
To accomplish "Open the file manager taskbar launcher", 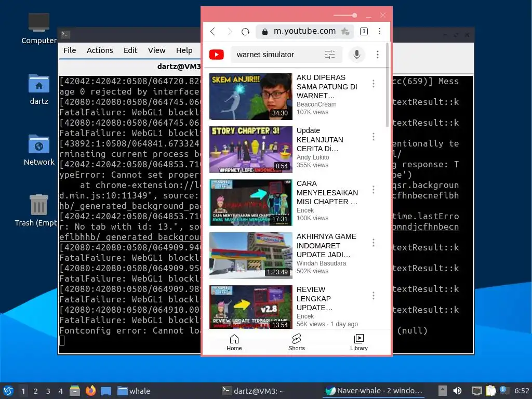I will 75,391.
